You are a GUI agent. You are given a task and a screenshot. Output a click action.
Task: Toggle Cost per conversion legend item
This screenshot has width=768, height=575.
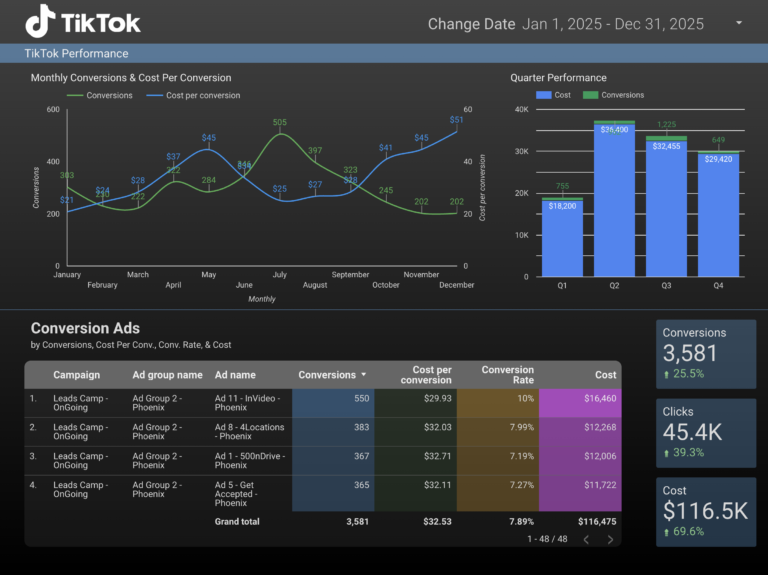(x=194, y=96)
